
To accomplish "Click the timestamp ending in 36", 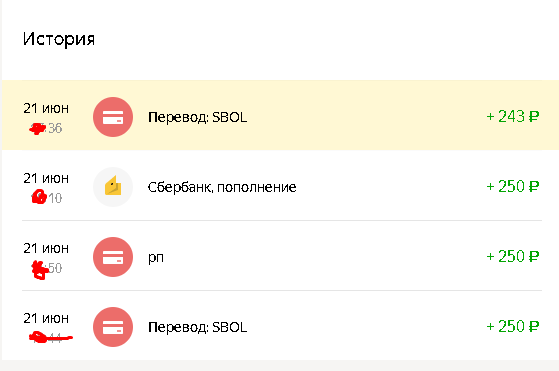I will click(x=46, y=128).
